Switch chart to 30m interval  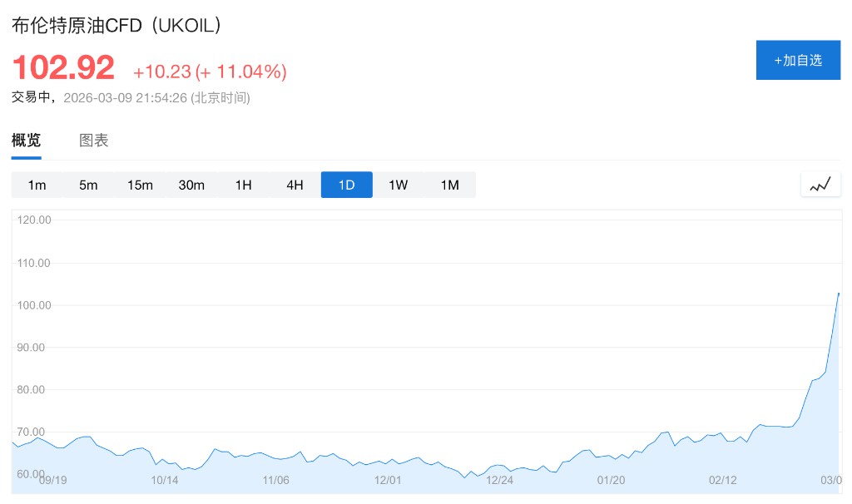(191, 185)
